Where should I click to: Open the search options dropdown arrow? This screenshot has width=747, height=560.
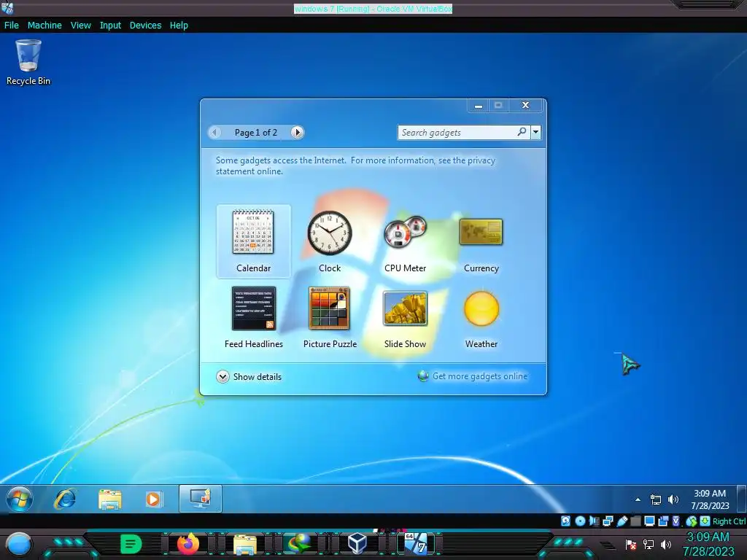coord(535,133)
